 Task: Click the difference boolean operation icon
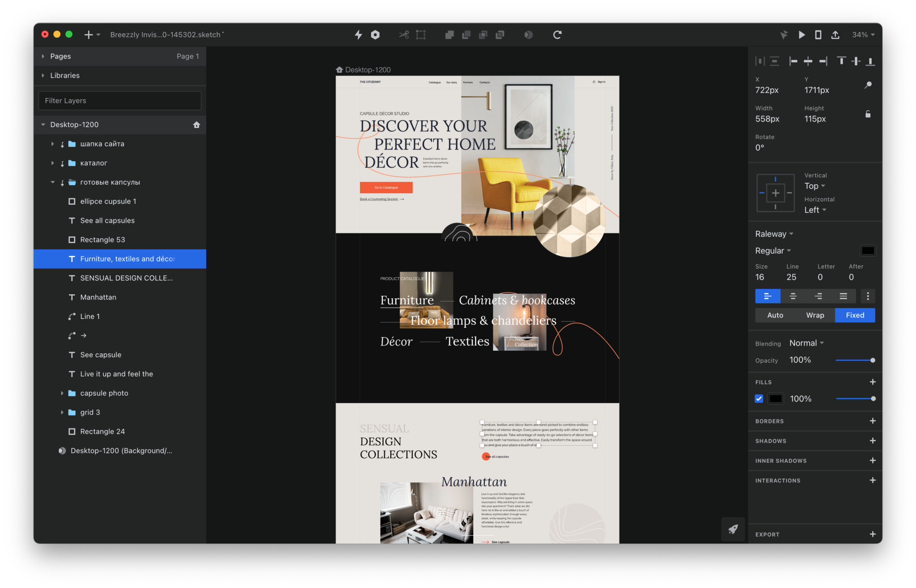[500, 35]
